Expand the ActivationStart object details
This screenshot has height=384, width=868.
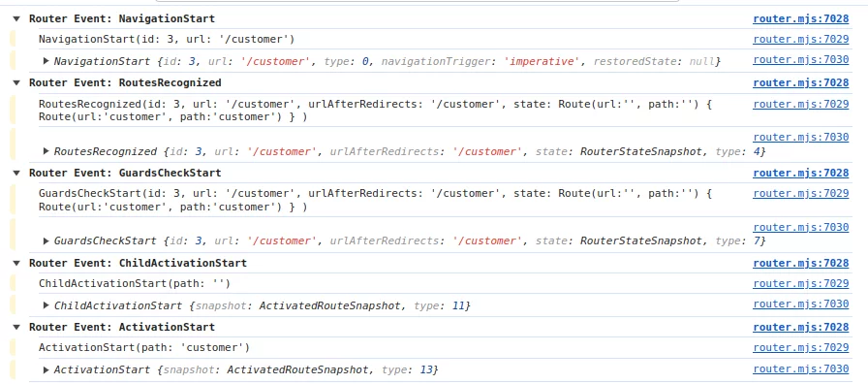(46, 369)
